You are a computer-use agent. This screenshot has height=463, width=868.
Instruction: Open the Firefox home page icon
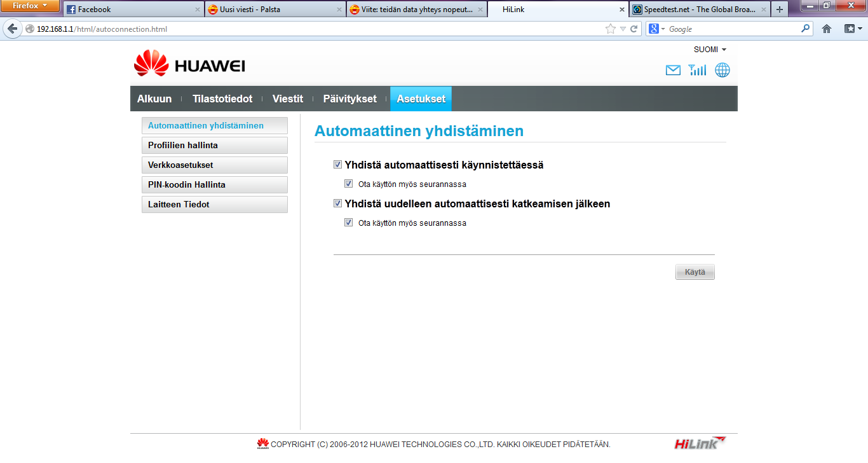(827, 29)
